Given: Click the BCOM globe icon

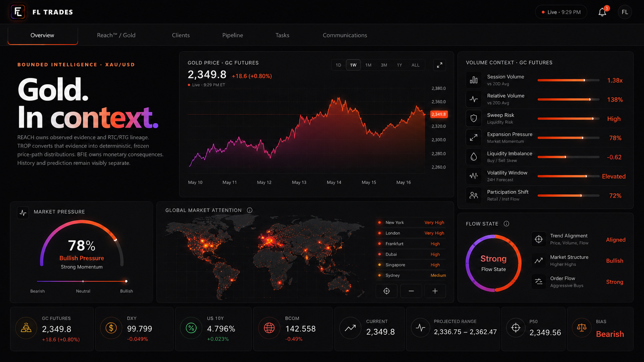Looking at the screenshot, I should pos(269,328).
